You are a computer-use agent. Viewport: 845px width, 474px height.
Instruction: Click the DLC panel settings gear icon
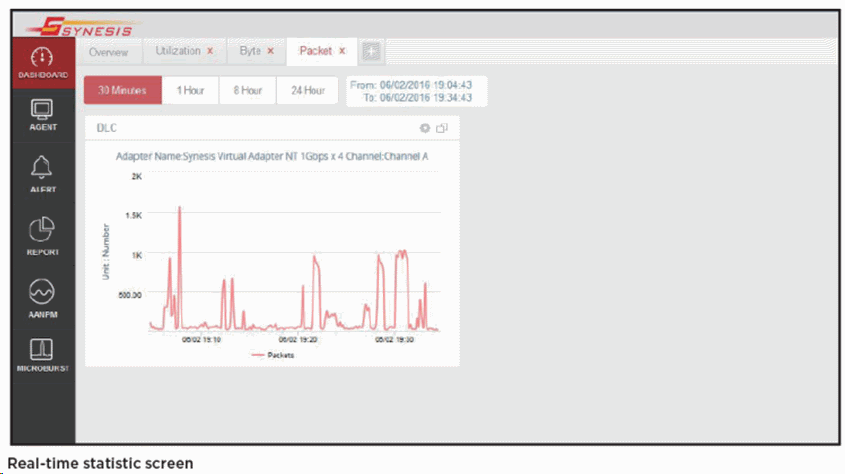click(x=425, y=129)
